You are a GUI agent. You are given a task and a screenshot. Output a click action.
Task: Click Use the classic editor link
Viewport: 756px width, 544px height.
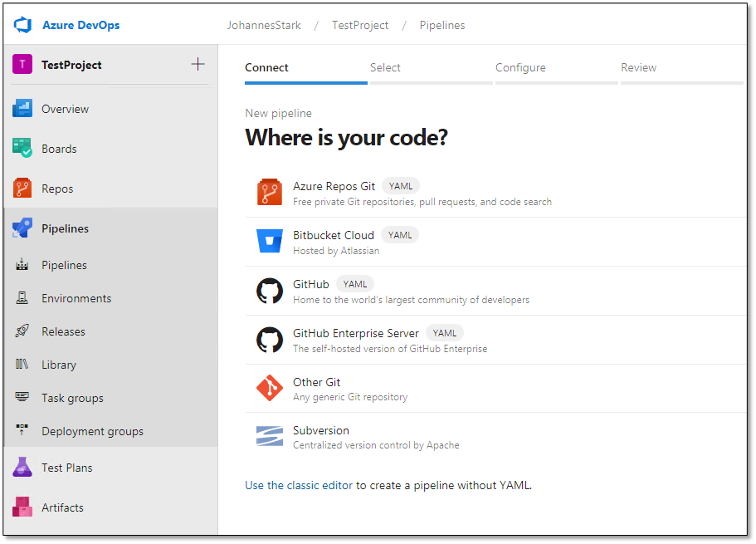[299, 485]
